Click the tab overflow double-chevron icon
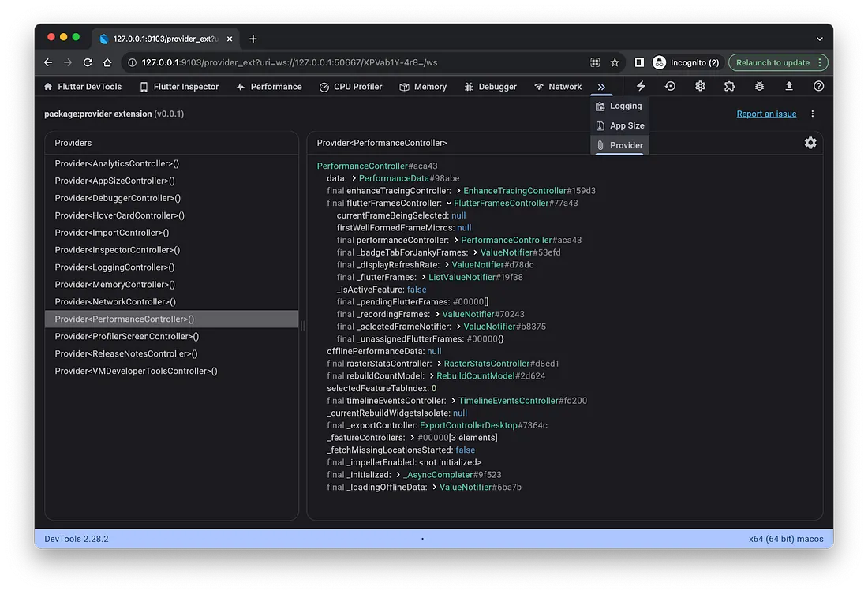The height and width of the screenshot is (594, 868). [601, 87]
